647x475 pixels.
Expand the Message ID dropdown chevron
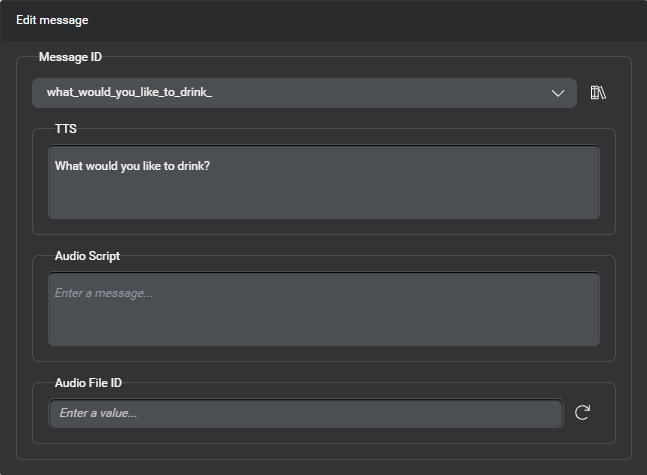coord(558,93)
